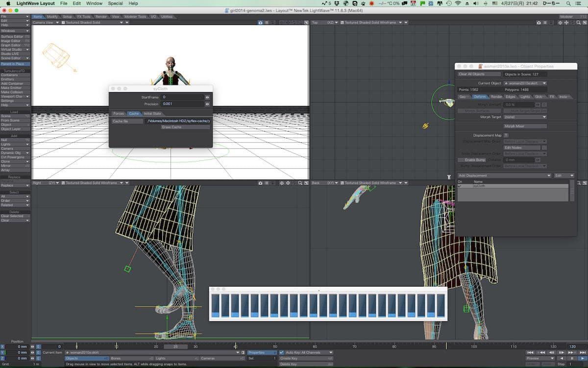Click the Displacement Map T texture button
588x368 pixels.
506,135
